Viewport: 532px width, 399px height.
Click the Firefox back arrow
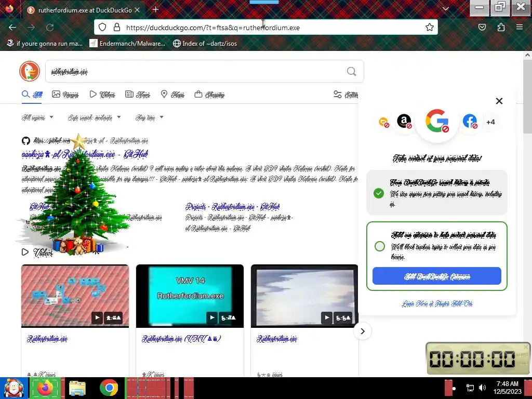click(x=12, y=28)
